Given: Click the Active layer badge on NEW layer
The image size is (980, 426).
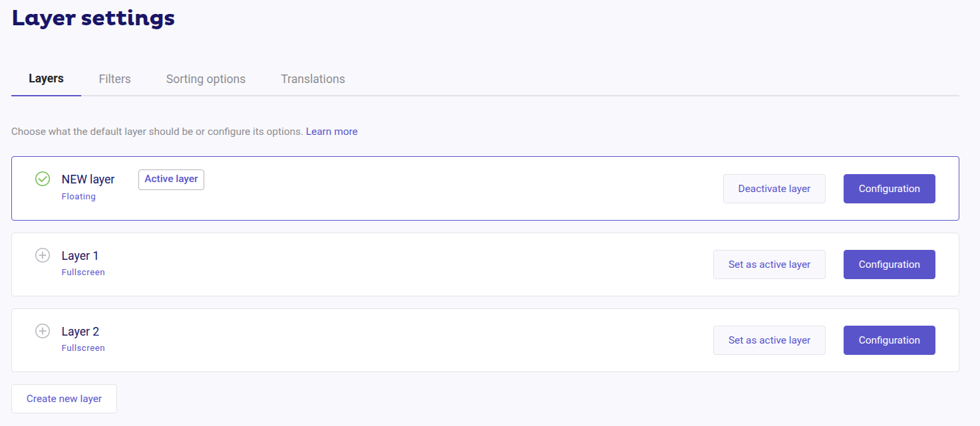Looking at the screenshot, I should pyautogui.click(x=171, y=179).
